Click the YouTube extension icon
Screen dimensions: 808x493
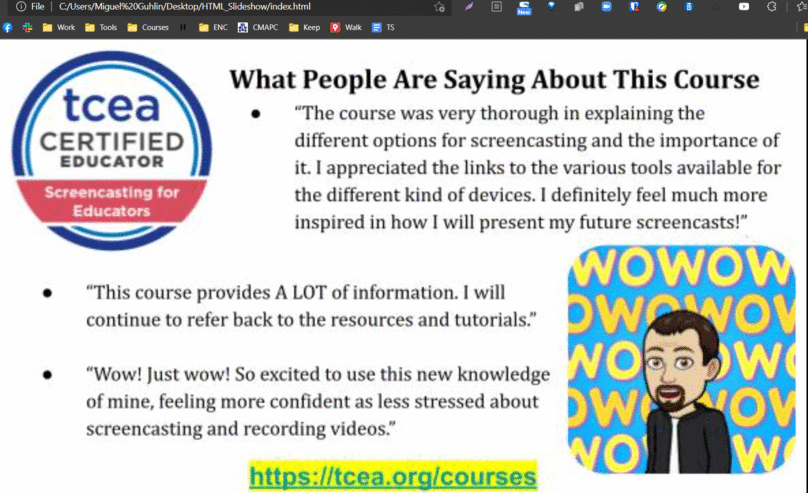744,7
